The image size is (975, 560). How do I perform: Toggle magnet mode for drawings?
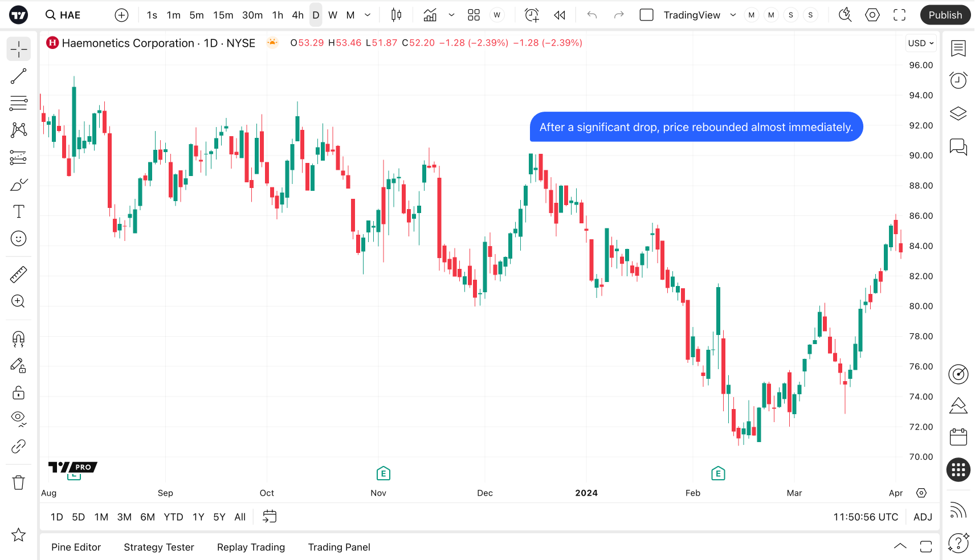(18, 340)
